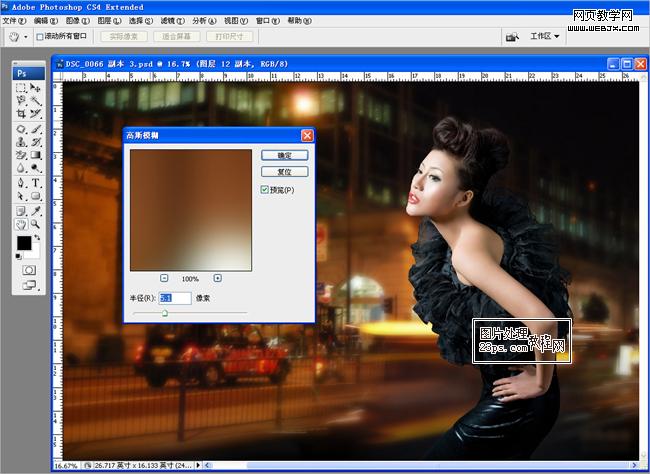
Task: Open the Window menu
Action: click(x=267, y=21)
